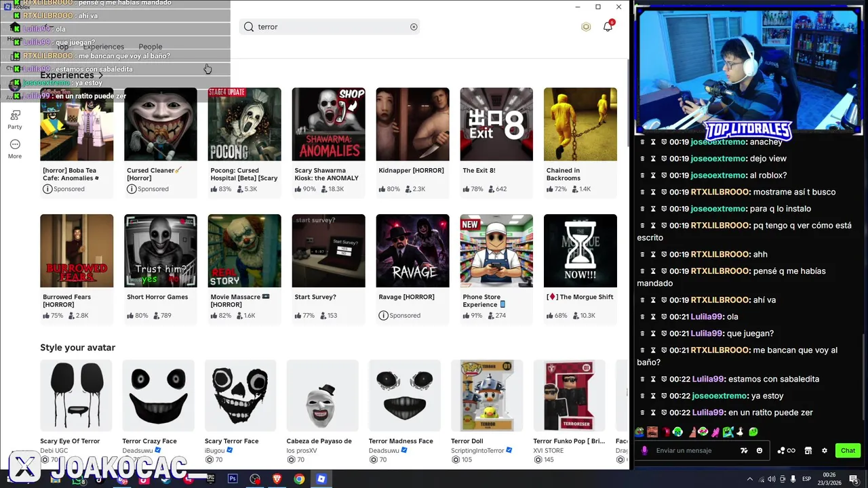Click RTXLILBROOO's username on 'ahí va'
The height and width of the screenshot is (488, 868).
coord(720,300)
